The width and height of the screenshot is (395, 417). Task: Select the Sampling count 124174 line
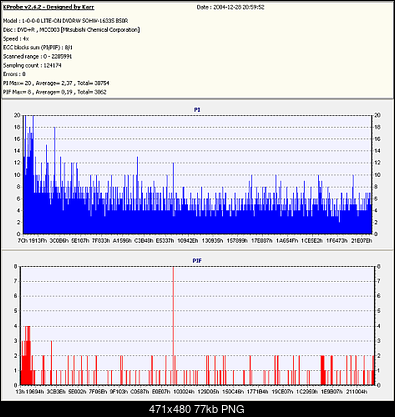click(x=32, y=65)
